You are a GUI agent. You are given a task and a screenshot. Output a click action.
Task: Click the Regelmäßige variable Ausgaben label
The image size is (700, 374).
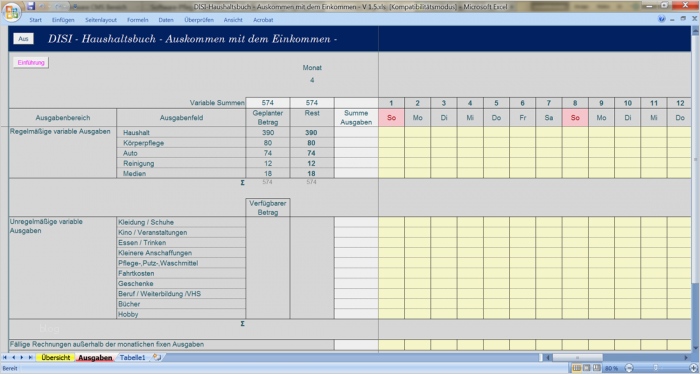[x=60, y=132]
